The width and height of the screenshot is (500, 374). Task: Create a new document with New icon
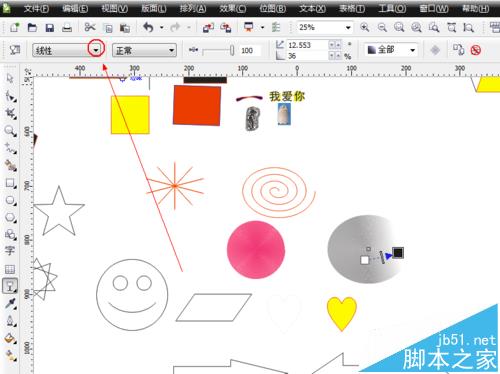[14, 27]
